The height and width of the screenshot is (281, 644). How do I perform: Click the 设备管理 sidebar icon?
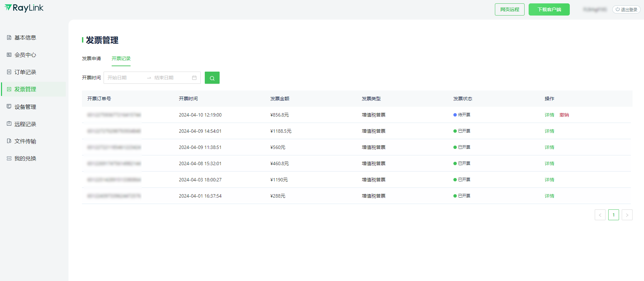coord(9,106)
